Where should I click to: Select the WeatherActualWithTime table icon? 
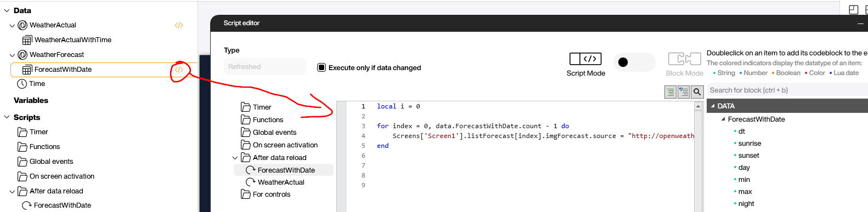pos(27,40)
